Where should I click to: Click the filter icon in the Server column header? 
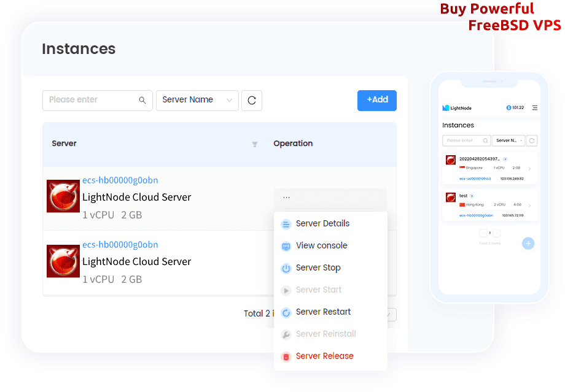254,145
